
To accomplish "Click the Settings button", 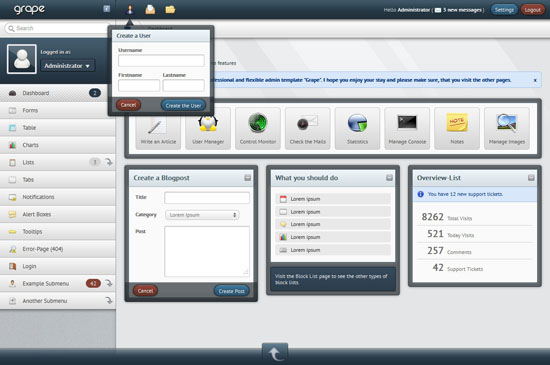I will coord(504,10).
